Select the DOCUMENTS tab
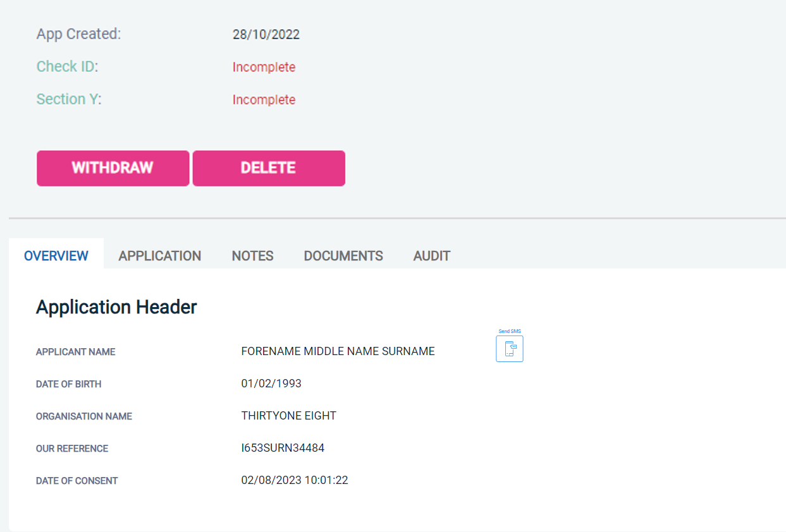786x532 pixels. [x=343, y=256]
